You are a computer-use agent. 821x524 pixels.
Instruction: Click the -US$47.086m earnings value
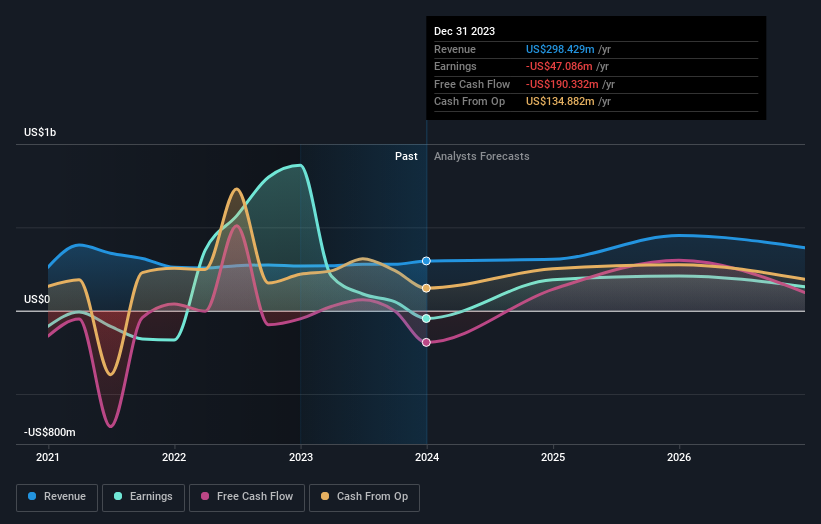[559, 66]
